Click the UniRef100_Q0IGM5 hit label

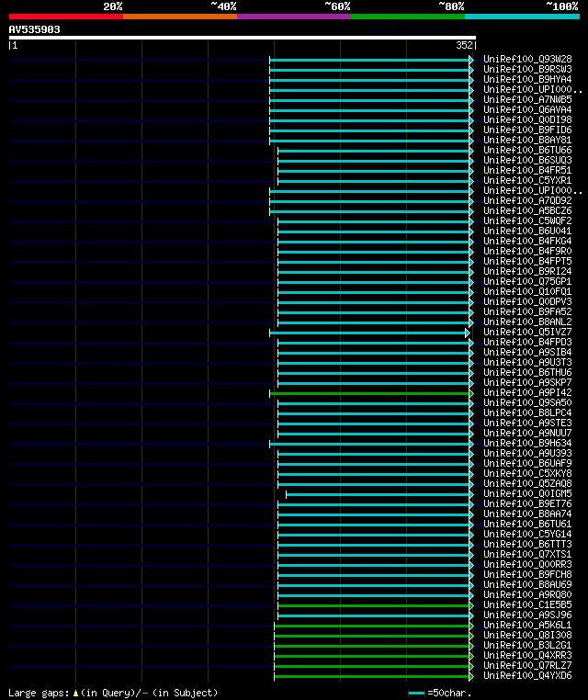pos(527,493)
